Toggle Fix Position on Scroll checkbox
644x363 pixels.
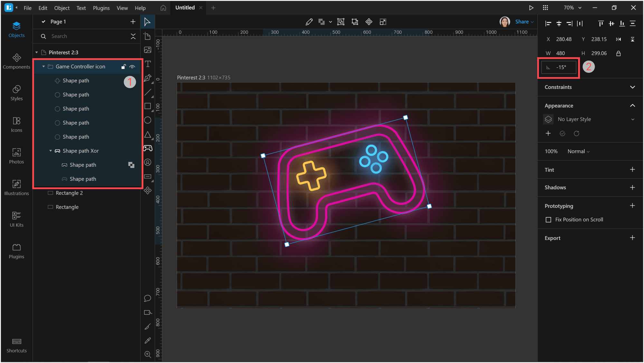[x=548, y=219]
